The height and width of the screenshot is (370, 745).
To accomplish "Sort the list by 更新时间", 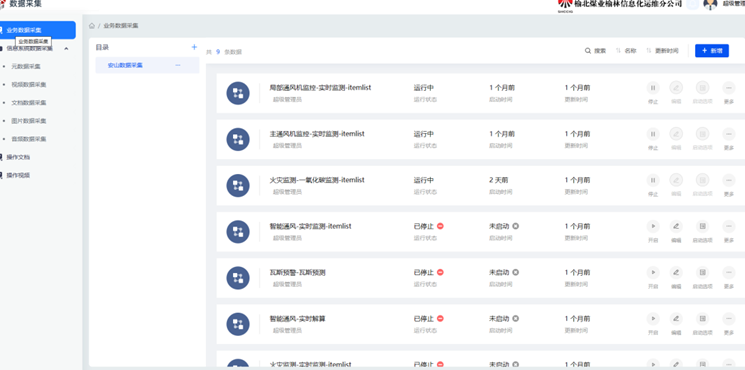I will (662, 51).
